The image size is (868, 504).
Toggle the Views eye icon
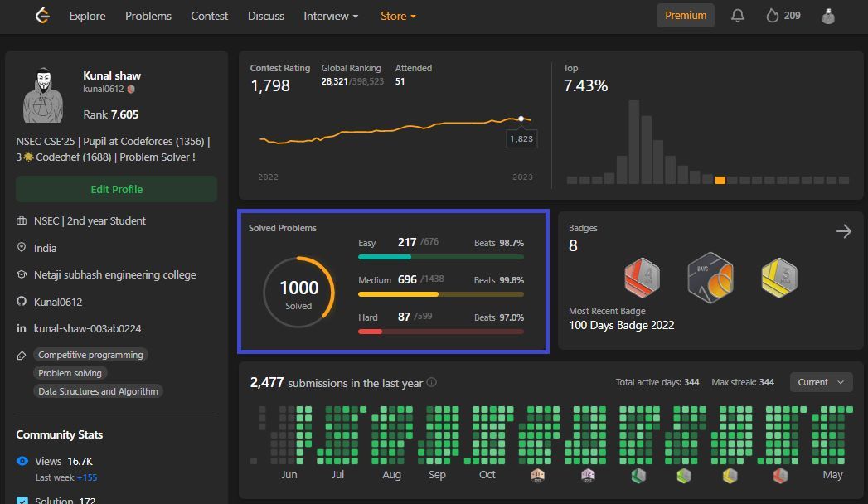(x=22, y=461)
